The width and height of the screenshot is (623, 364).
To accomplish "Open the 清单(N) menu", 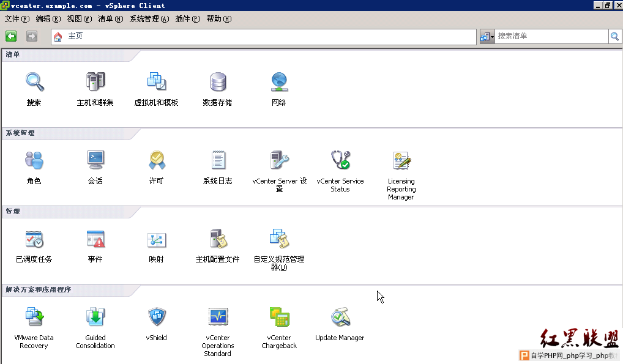I will click(x=110, y=19).
